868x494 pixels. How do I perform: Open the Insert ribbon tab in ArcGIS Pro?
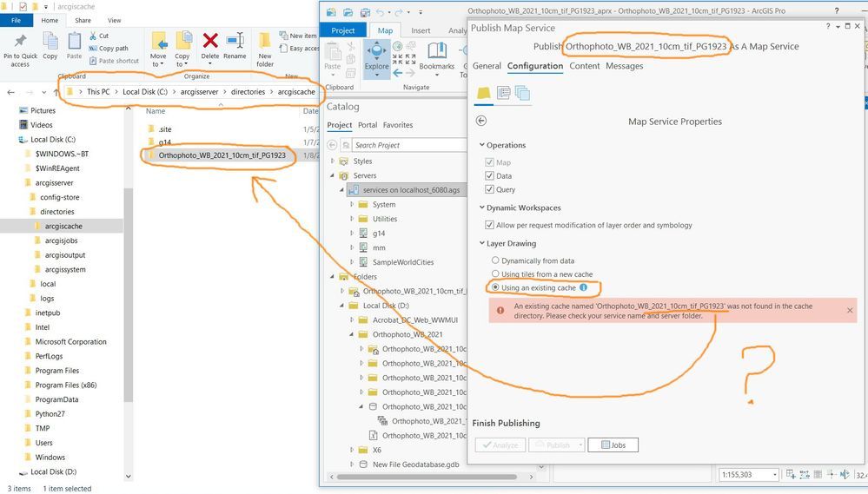click(421, 30)
